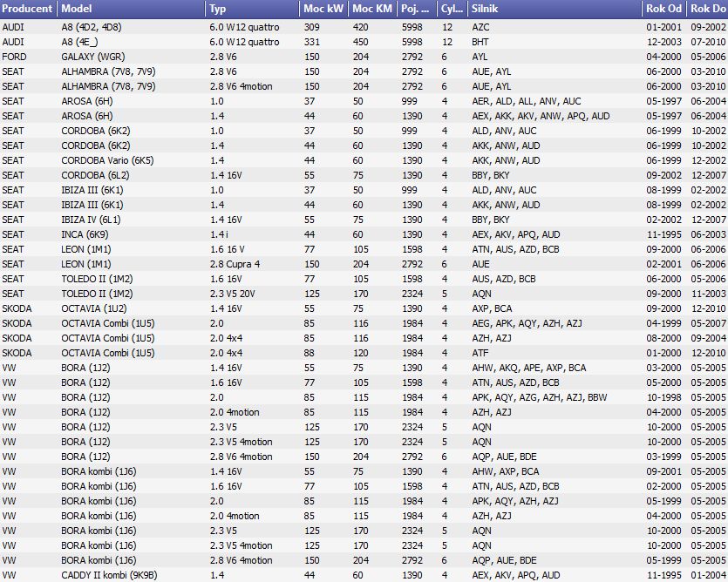Click Rok Od date 12-2003
Image resolution: width=728 pixels, height=582 pixels.
(x=664, y=42)
